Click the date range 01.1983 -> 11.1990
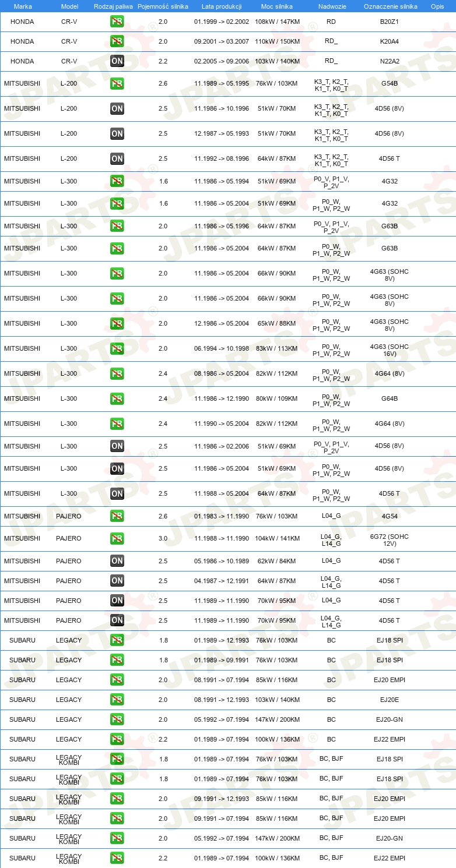 click(222, 516)
